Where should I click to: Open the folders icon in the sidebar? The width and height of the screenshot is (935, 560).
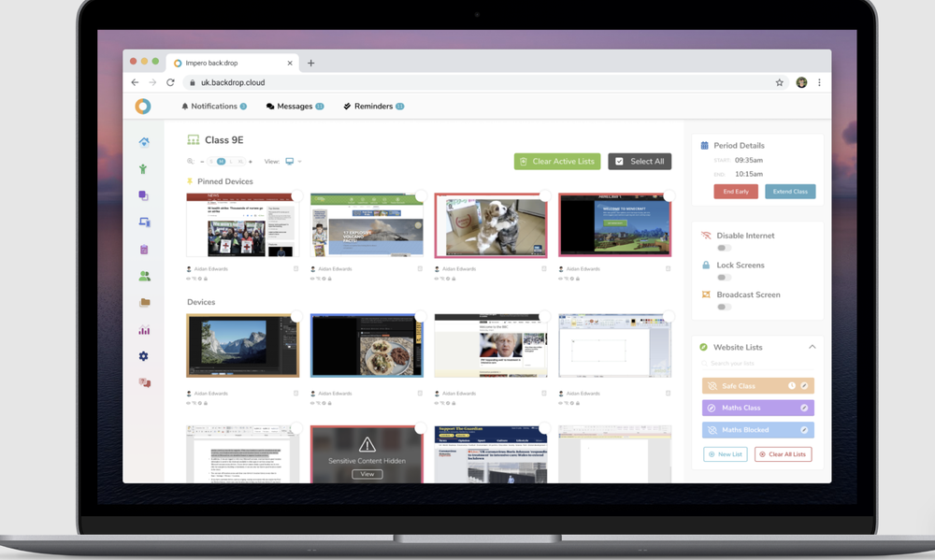point(144,301)
